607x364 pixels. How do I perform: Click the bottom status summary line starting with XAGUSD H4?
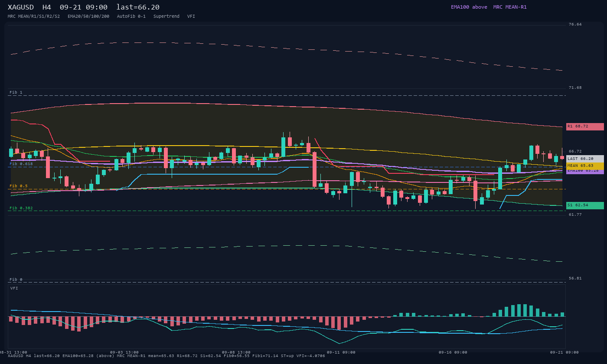click(x=166, y=356)
